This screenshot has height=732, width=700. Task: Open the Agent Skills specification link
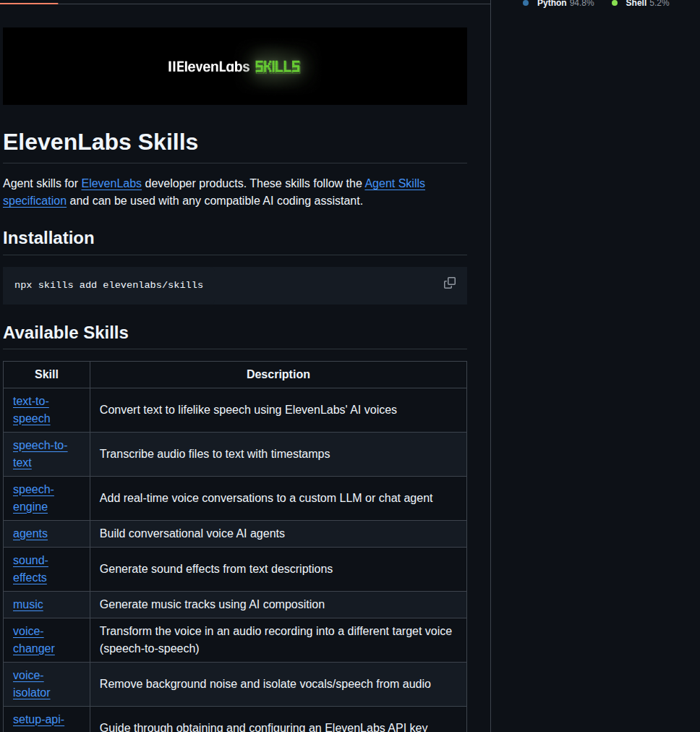click(x=395, y=184)
